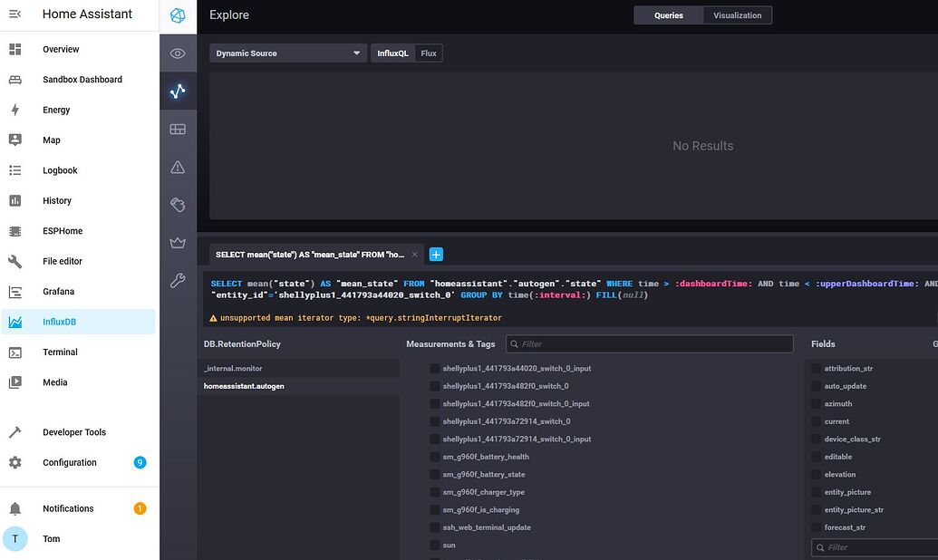Click the Chronograf logo at sidebar top
The height and width of the screenshot is (560, 938).
(x=178, y=15)
